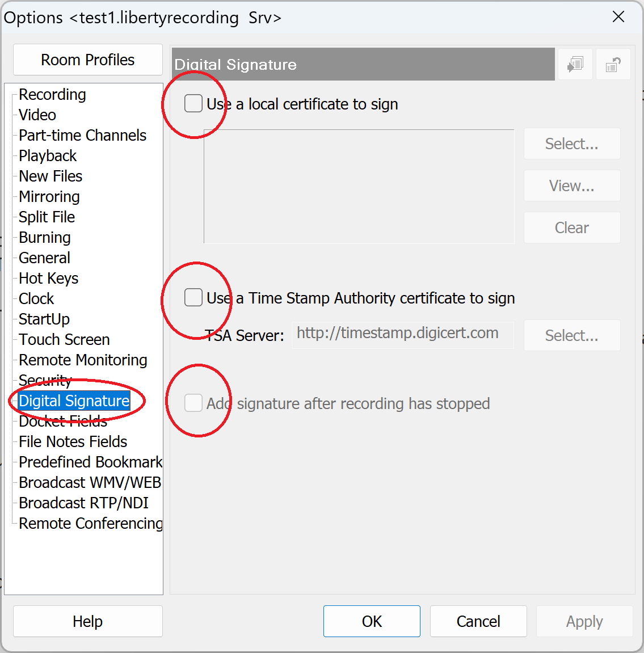Open Room Profiles
This screenshot has width=644, height=653.
point(87,59)
